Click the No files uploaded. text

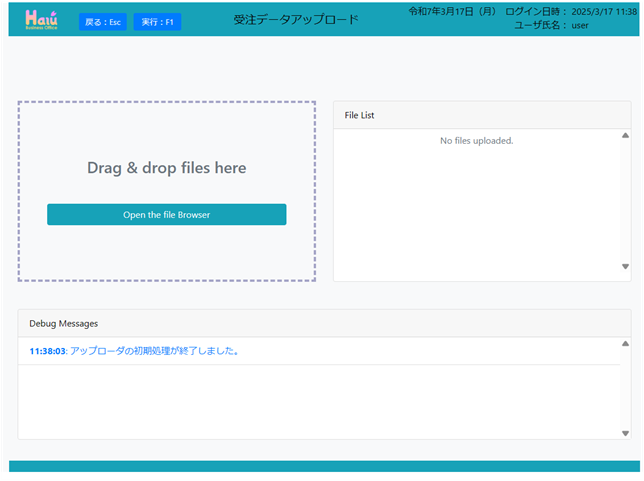pyautogui.click(x=476, y=141)
